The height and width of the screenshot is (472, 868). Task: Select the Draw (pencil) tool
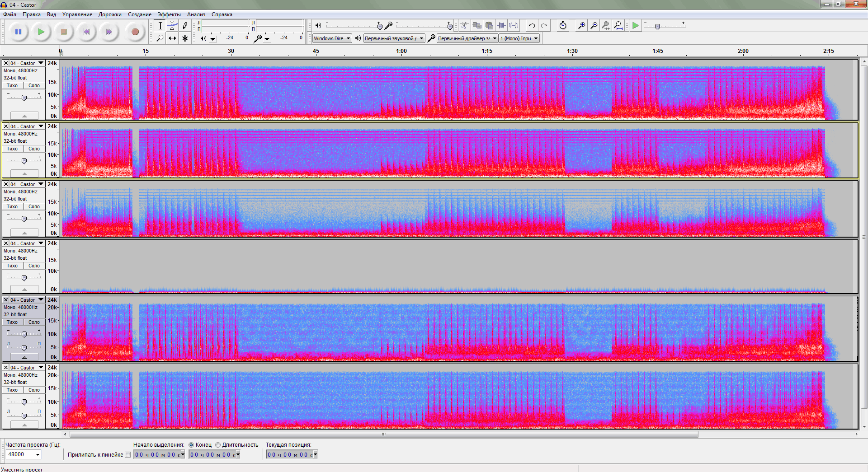[x=185, y=26]
